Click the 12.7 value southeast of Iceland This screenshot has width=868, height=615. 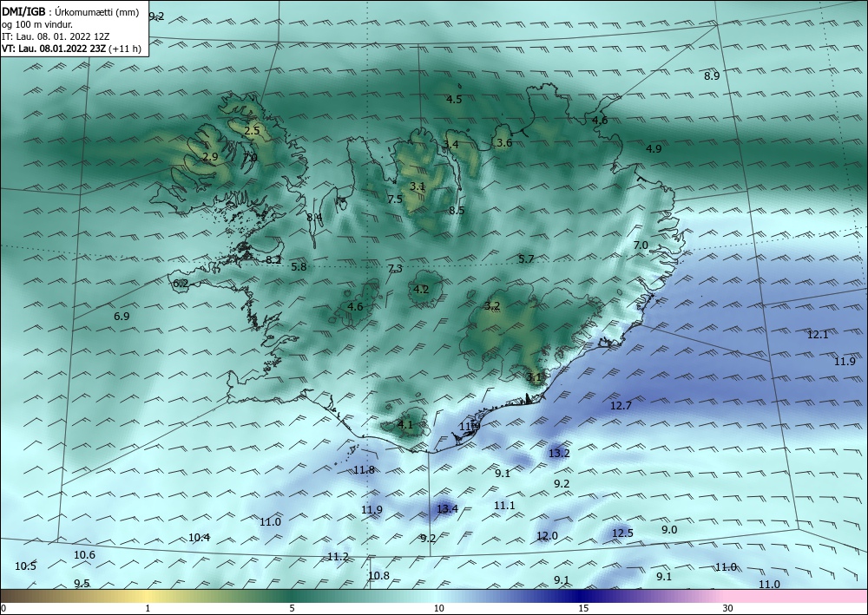621,406
